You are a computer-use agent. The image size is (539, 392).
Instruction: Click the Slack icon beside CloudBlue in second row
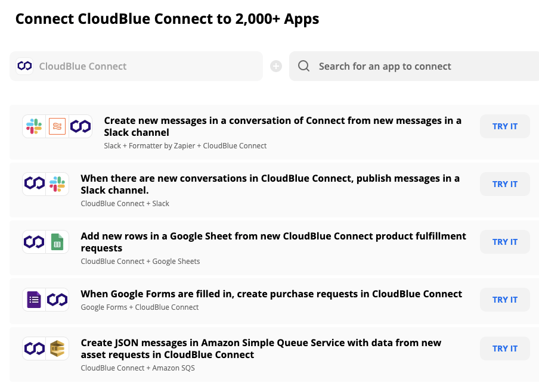point(57,184)
